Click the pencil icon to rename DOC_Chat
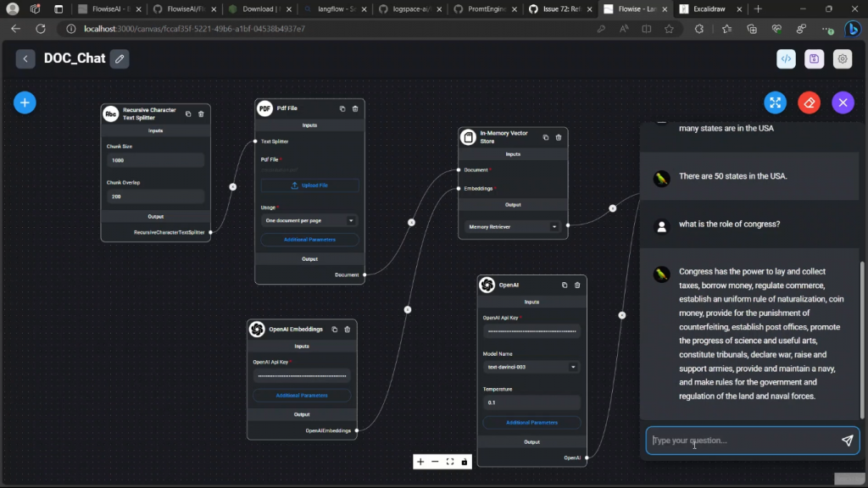Screen dimensions: 868x488 click(x=120, y=59)
